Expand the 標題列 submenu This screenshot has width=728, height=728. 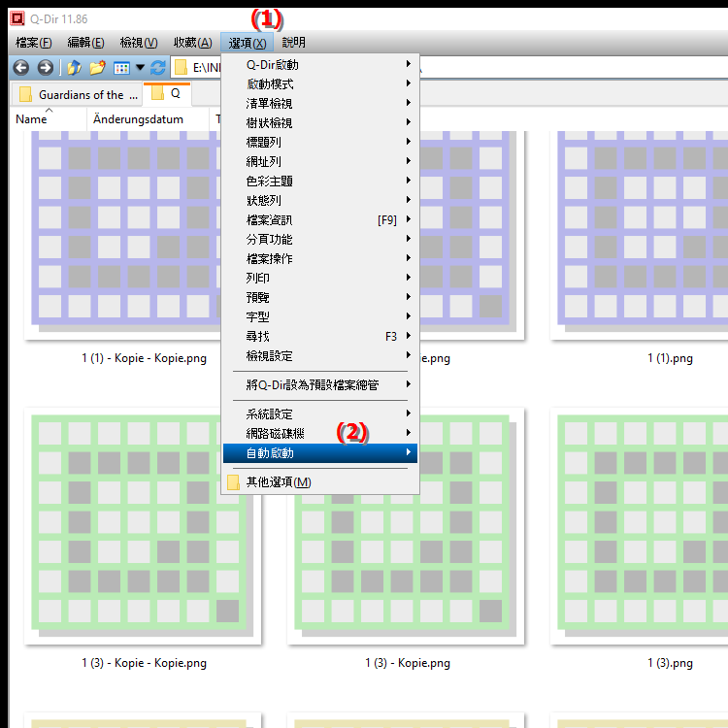(x=320, y=142)
